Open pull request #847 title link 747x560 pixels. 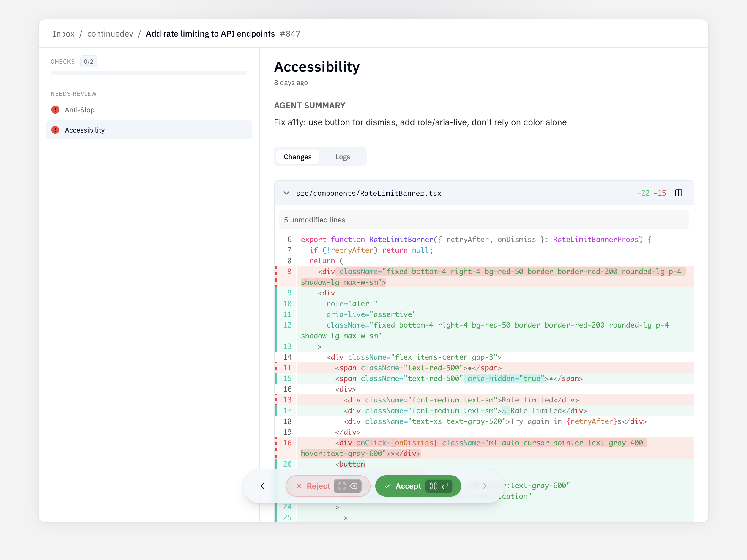click(x=210, y=33)
